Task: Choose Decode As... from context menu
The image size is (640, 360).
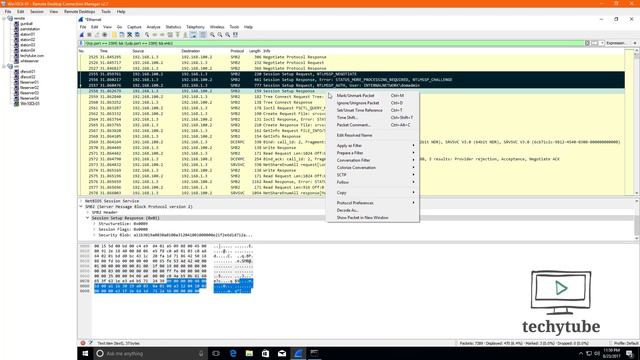Action: click(x=373, y=210)
